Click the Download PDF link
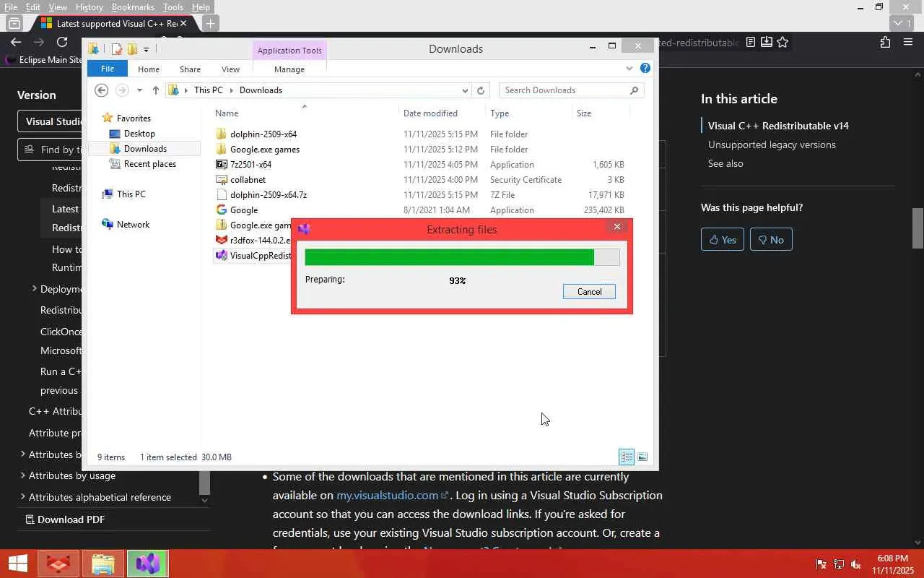 [x=65, y=519]
